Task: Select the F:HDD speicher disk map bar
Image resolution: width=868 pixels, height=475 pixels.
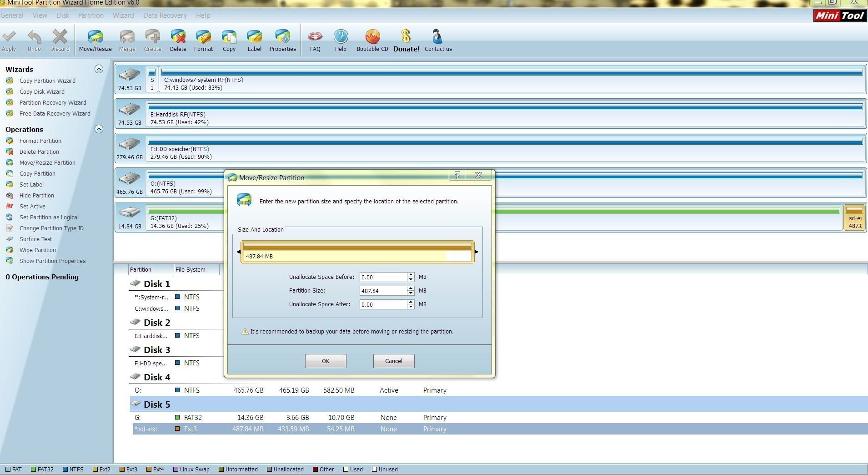Action: (505, 148)
